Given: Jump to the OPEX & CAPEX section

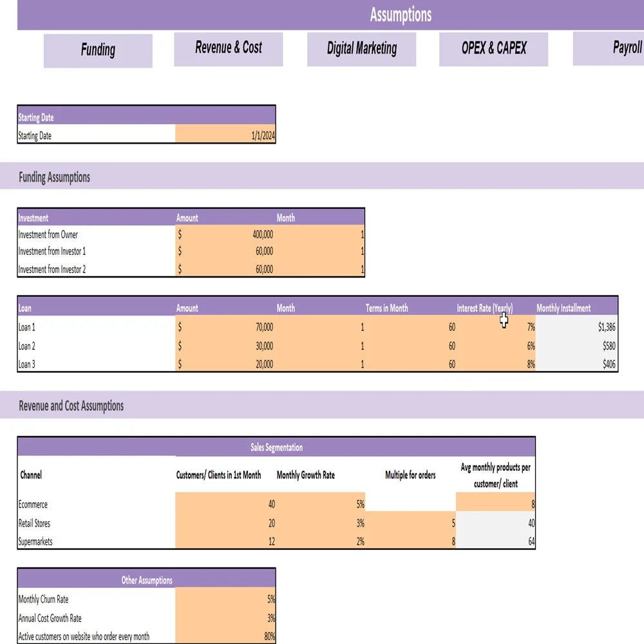Looking at the screenshot, I should [x=493, y=49].
